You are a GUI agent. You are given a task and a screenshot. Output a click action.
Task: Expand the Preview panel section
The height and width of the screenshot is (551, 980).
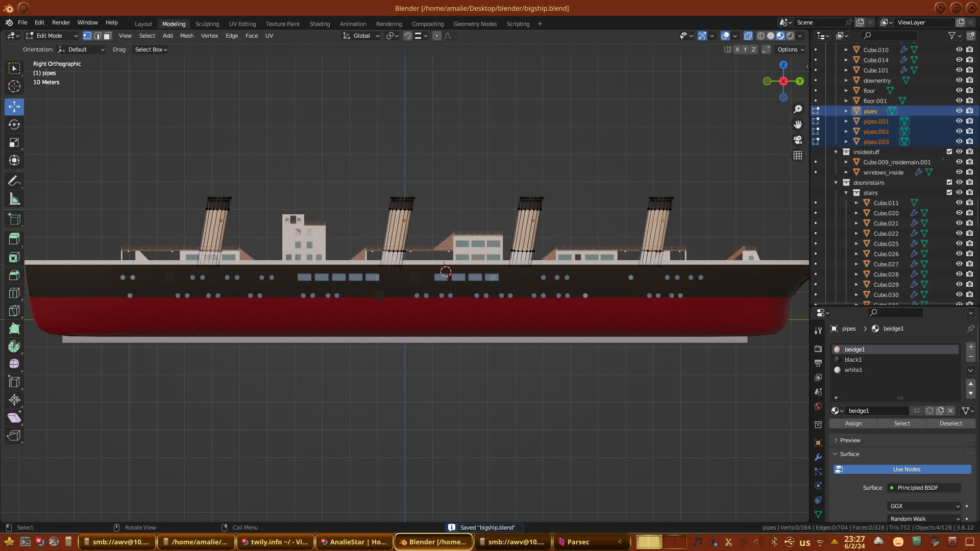[850, 440]
